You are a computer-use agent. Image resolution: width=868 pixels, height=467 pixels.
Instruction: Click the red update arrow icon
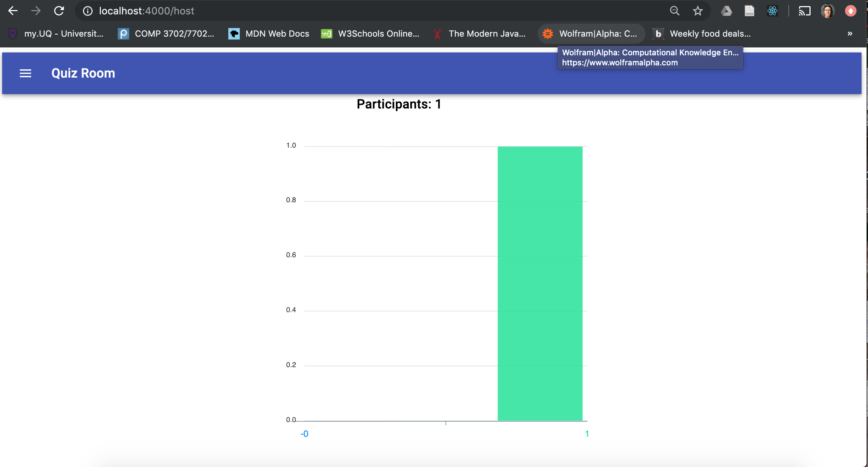[x=850, y=11]
